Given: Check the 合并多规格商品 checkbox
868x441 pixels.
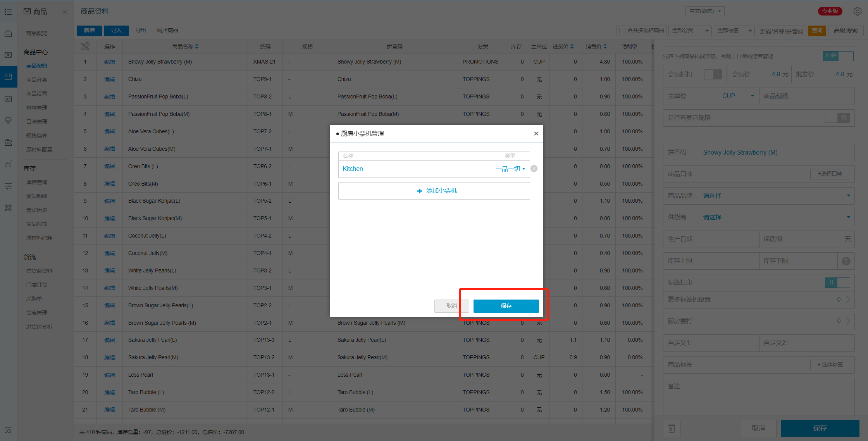Looking at the screenshot, I should tap(622, 31).
